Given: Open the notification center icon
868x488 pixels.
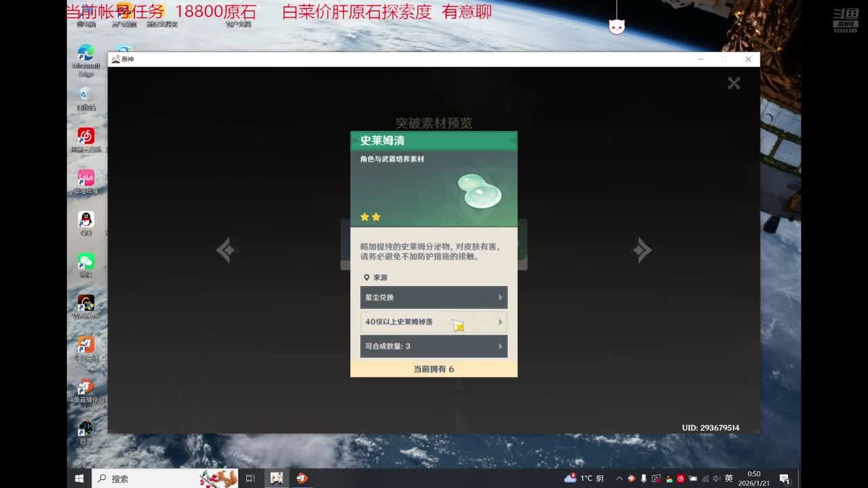Looking at the screenshot, I should (x=785, y=479).
